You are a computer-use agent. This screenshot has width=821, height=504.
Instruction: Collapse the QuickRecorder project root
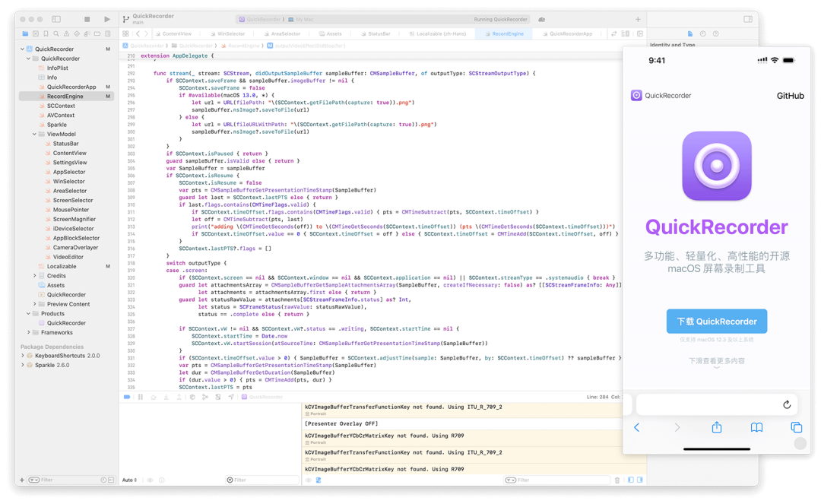pyautogui.click(x=23, y=49)
